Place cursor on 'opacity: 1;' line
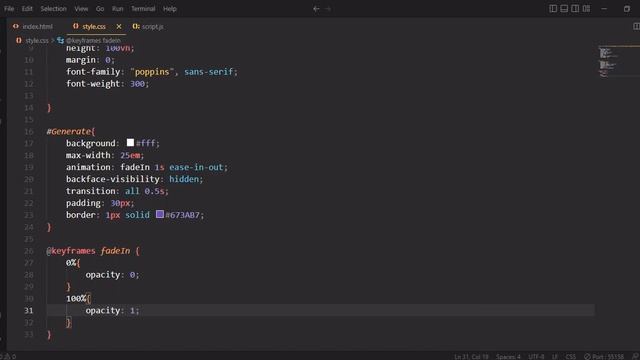This screenshot has width=640, height=360. (112, 311)
